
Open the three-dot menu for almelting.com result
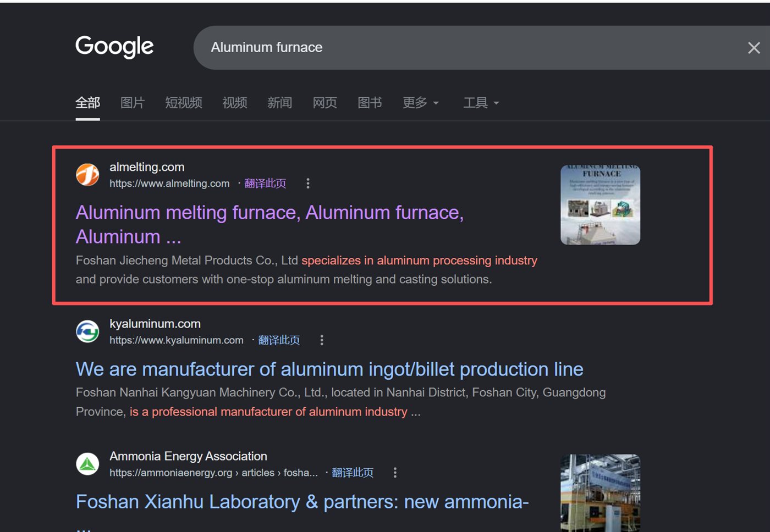coord(308,184)
